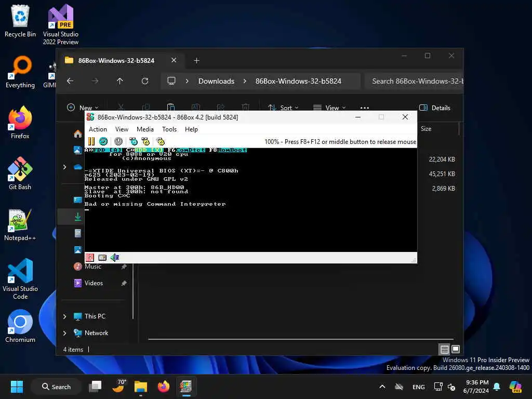Pause the 86Box emulation

pyautogui.click(x=91, y=141)
